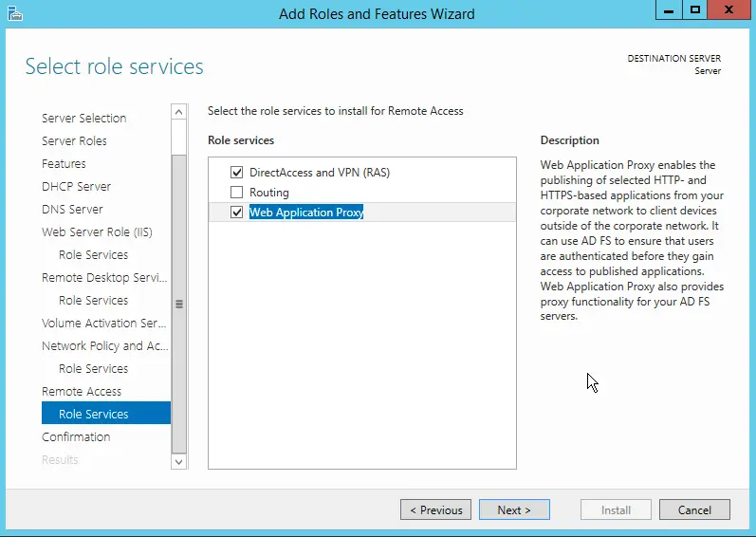
Task: Open DHCP Server wizard page
Action: tap(76, 187)
